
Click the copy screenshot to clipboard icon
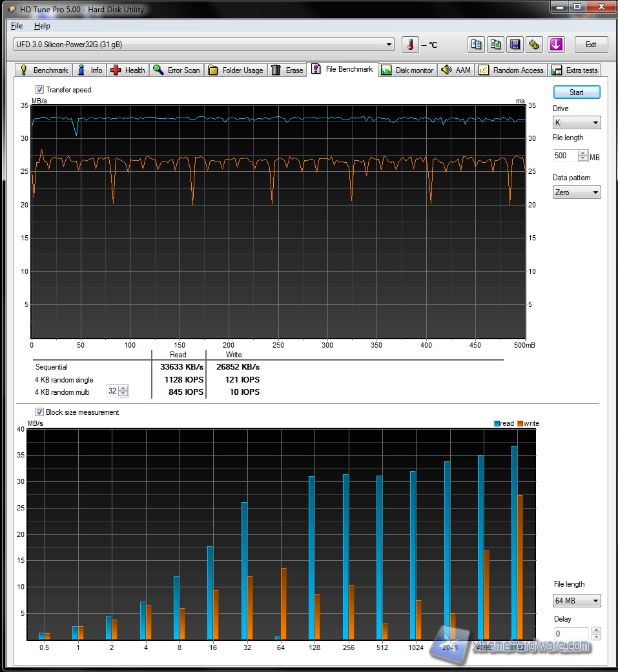(495, 45)
